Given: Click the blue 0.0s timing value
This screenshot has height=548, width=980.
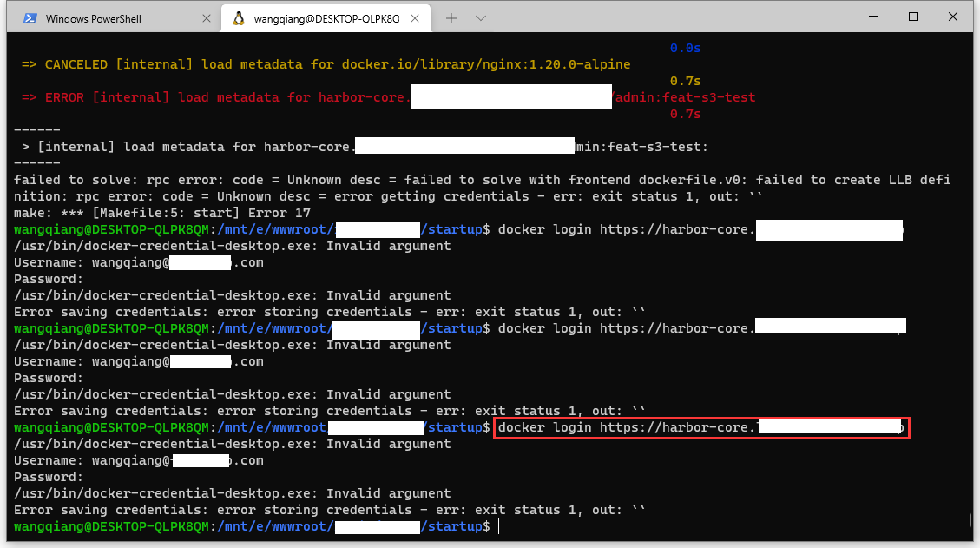Looking at the screenshot, I should pos(685,48).
